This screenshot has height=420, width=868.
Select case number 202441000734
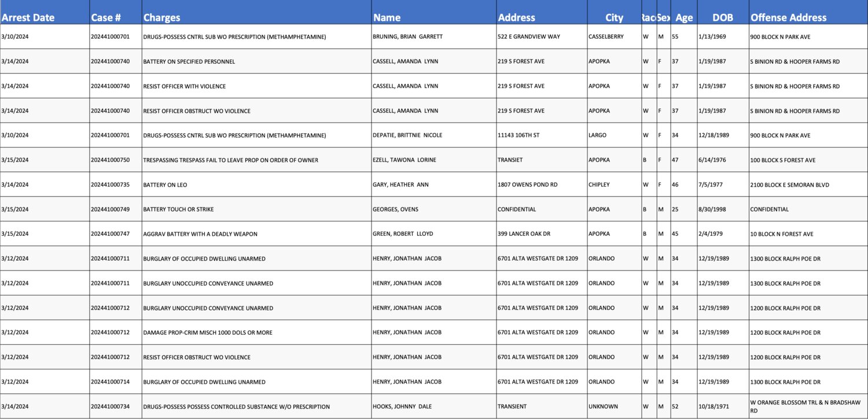coord(110,407)
